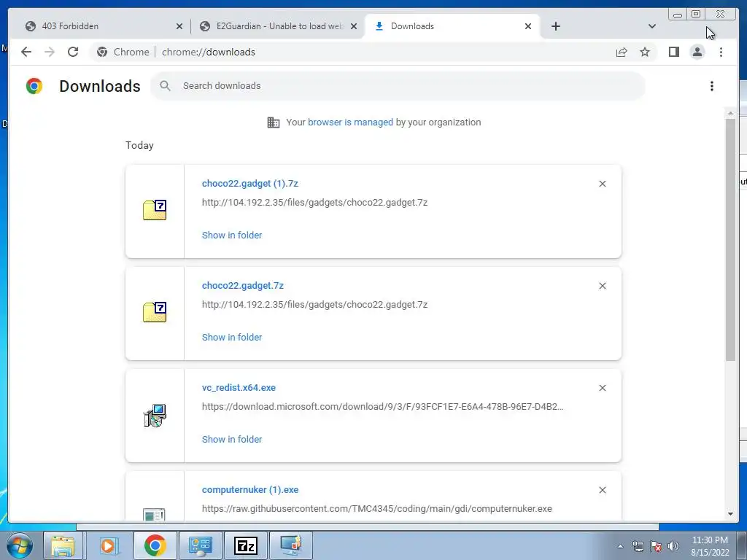This screenshot has width=747, height=560.
Task: Close the E2Guardian tab
Action: pos(354,27)
